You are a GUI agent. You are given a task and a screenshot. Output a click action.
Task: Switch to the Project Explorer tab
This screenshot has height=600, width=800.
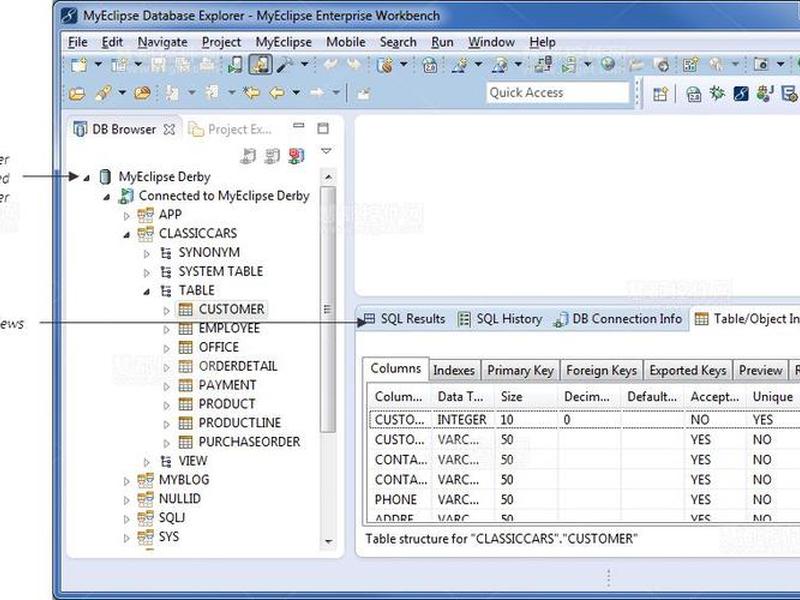click(x=230, y=130)
